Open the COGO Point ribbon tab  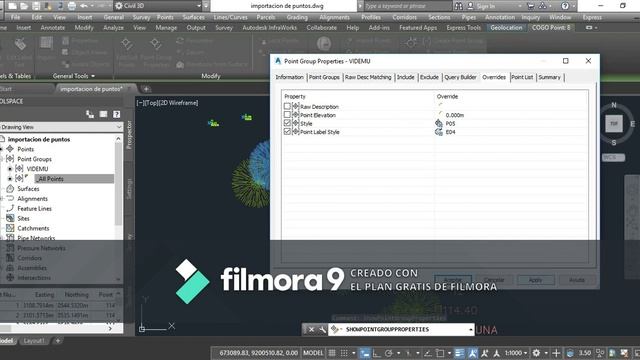point(551,27)
